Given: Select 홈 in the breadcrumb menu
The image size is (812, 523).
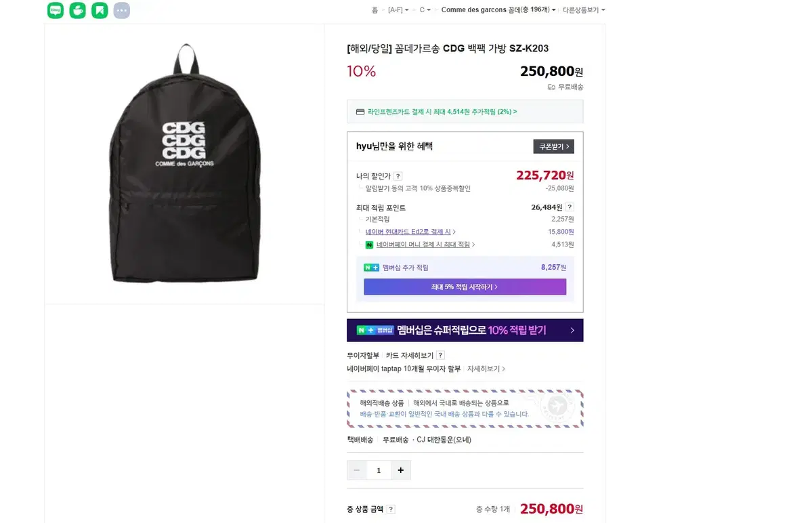Looking at the screenshot, I should (376, 9).
